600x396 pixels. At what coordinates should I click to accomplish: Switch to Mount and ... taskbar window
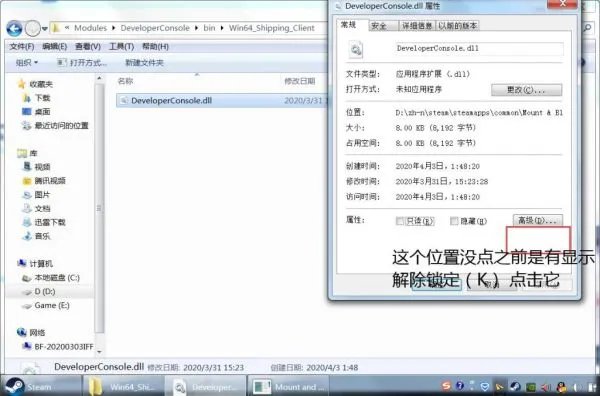pyautogui.click(x=289, y=386)
